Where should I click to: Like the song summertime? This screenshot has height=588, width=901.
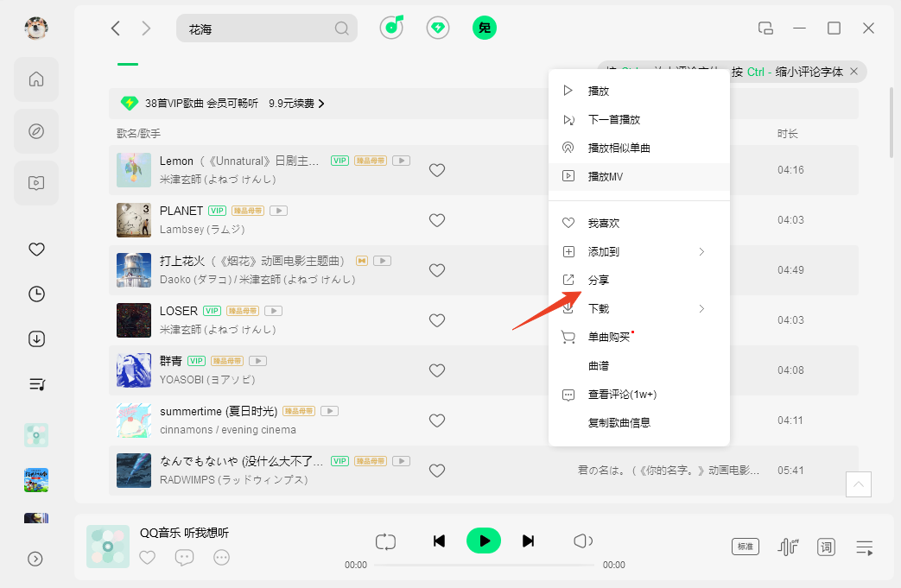(437, 420)
